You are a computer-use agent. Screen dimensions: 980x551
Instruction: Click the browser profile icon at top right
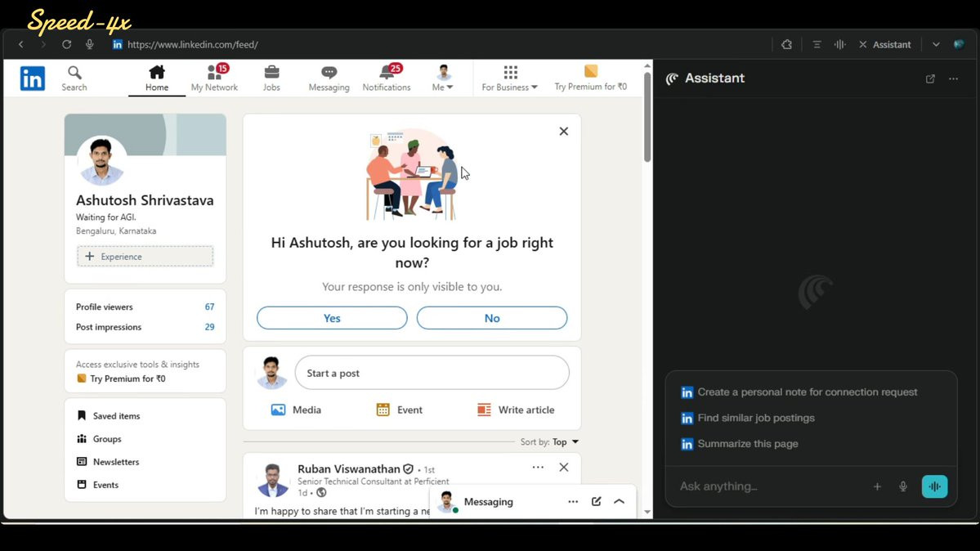click(959, 44)
